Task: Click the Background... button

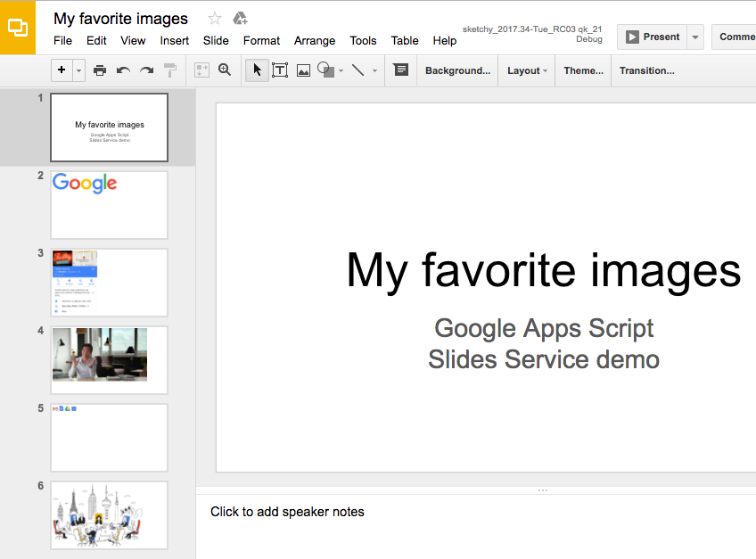Action: point(457,70)
